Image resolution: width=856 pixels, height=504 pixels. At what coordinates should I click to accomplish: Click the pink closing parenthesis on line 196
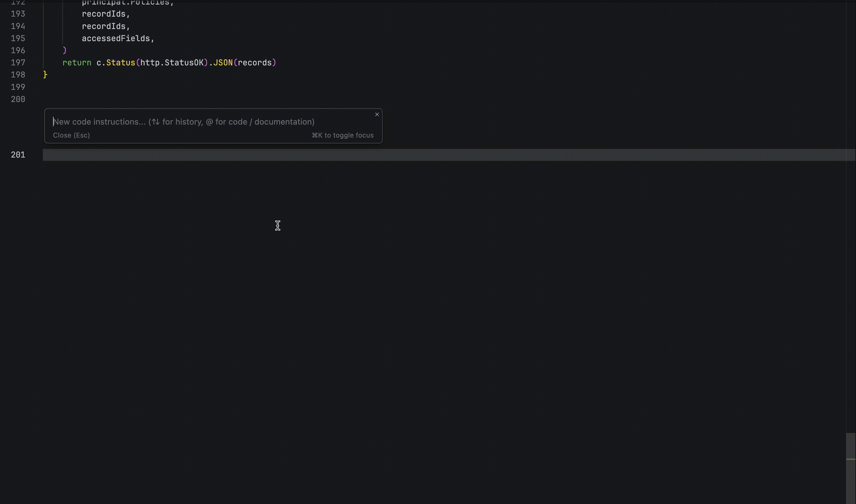click(x=65, y=50)
